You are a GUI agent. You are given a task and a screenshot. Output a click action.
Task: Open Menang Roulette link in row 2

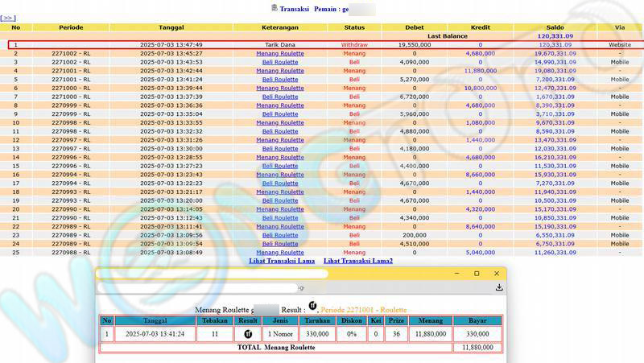point(280,53)
